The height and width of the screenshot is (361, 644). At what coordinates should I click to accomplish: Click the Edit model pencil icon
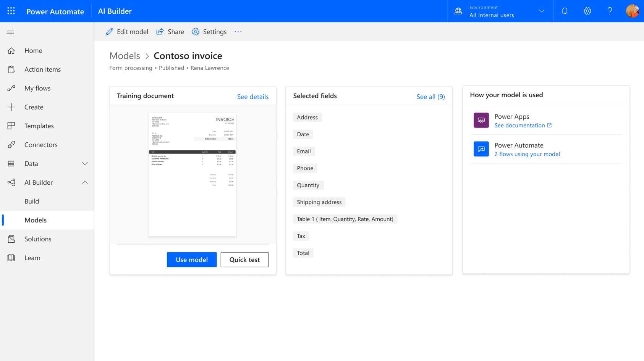[x=109, y=32]
